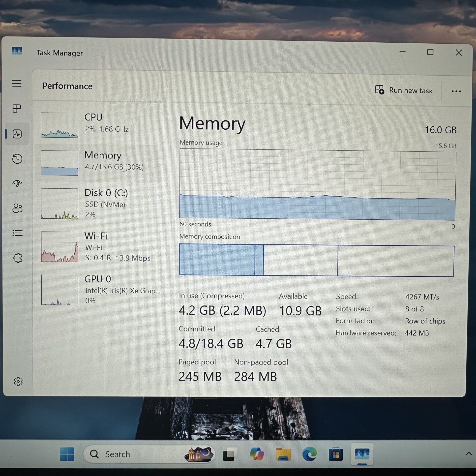
Task: Open the three-dot more options menu
Action: pyautogui.click(x=456, y=91)
